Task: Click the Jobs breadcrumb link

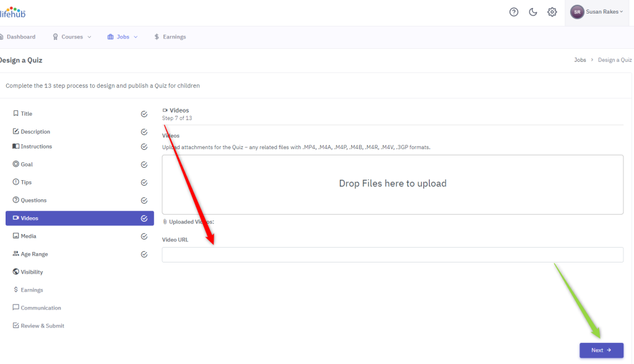Action: coord(580,60)
